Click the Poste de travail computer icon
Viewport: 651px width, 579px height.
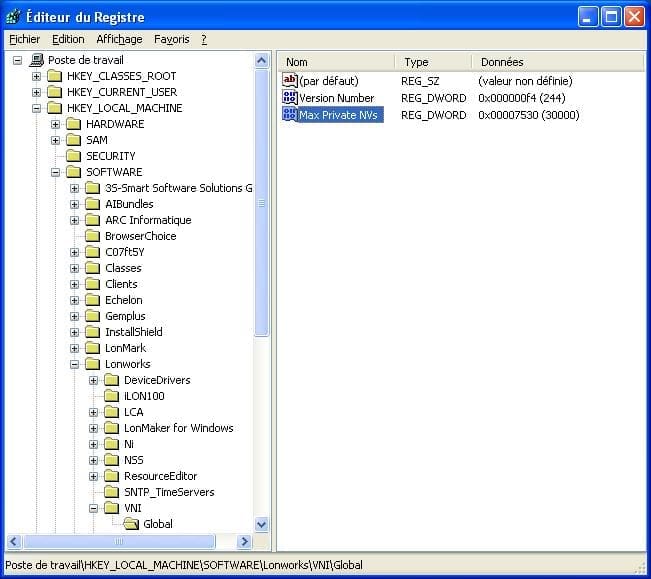click(36, 60)
